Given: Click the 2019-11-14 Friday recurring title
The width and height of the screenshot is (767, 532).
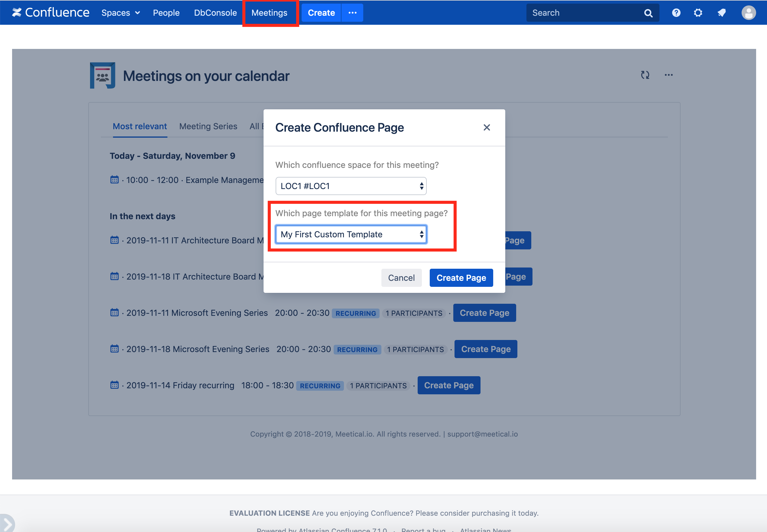Looking at the screenshot, I should pyautogui.click(x=180, y=385).
